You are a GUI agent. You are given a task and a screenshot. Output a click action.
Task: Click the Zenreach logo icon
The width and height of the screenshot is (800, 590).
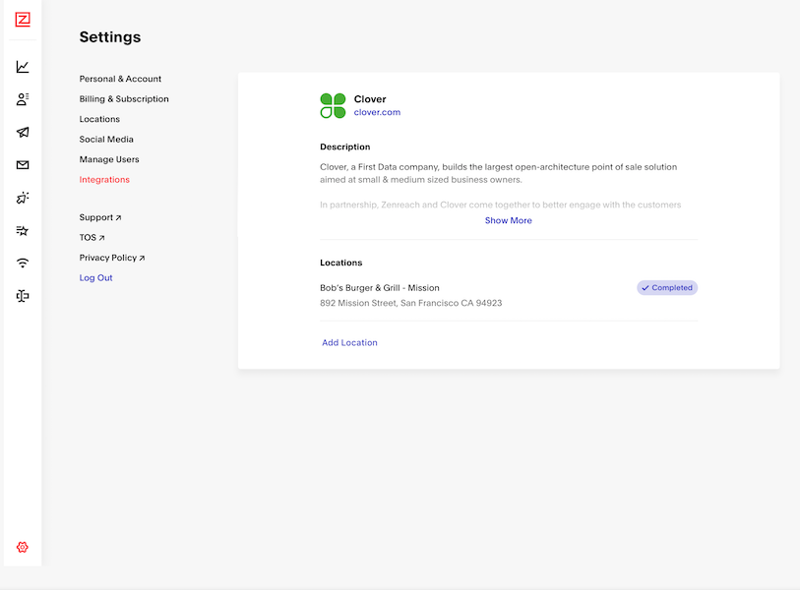click(22, 19)
